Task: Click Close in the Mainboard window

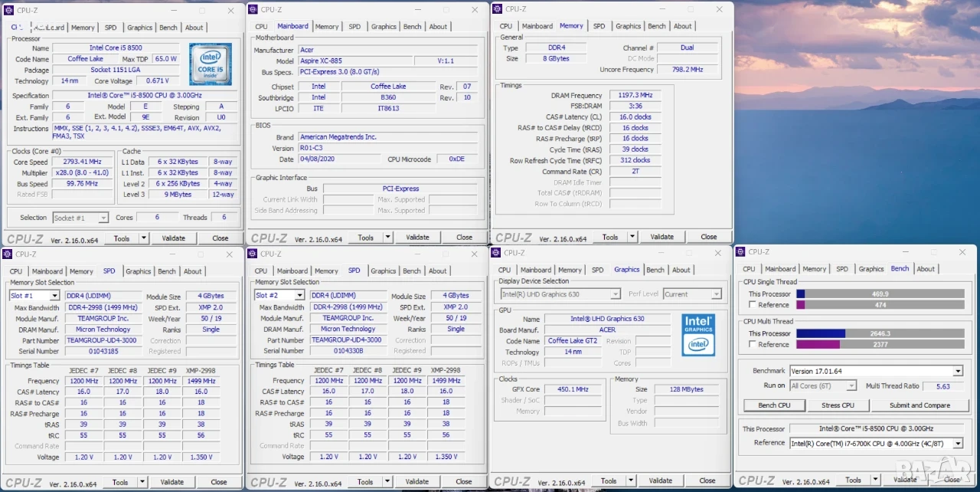Action: point(465,238)
